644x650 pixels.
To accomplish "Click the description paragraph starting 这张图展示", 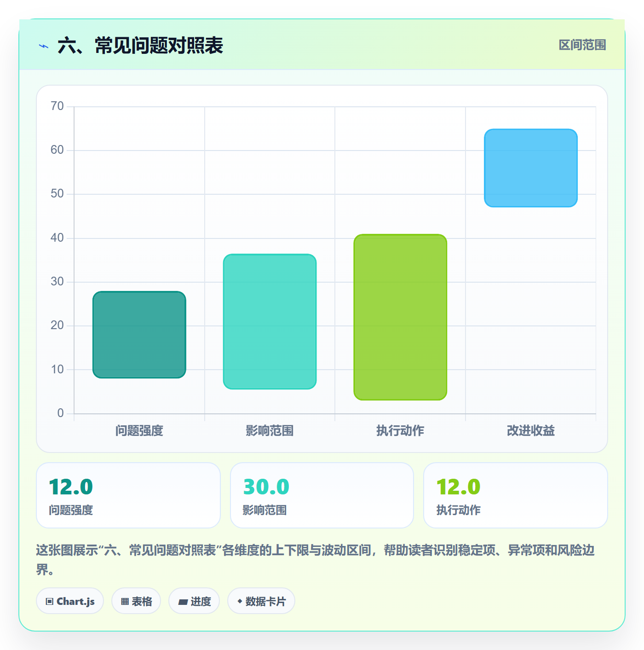I will point(316,560).
